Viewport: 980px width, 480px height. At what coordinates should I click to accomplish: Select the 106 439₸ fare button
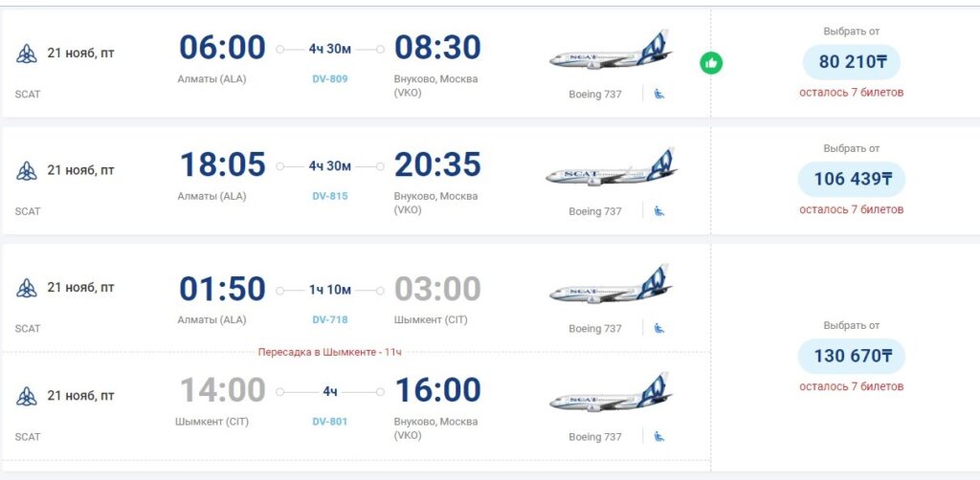851,180
